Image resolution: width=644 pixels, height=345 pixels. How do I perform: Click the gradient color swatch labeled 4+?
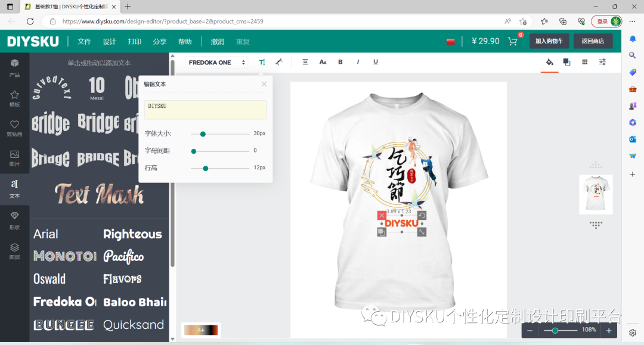point(201,330)
